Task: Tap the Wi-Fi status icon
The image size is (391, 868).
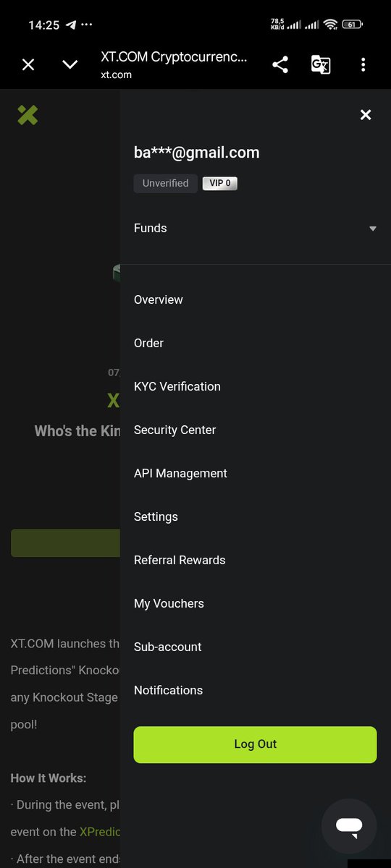Action: pyautogui.click(x=331, y=25)
